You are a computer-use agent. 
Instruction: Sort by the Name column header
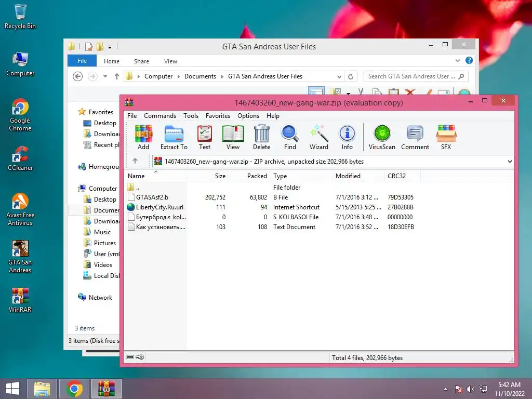[x=156, y=176]
